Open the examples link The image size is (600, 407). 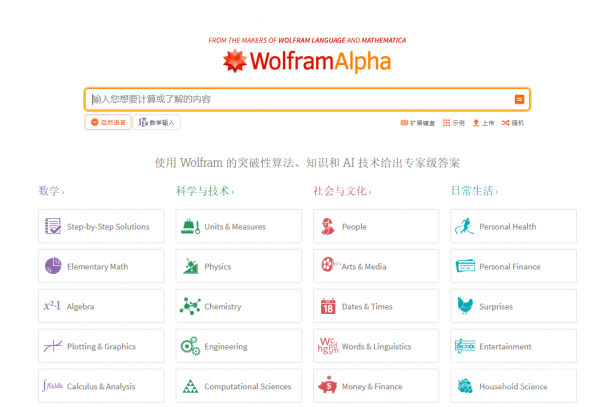[x=453, y=123]
